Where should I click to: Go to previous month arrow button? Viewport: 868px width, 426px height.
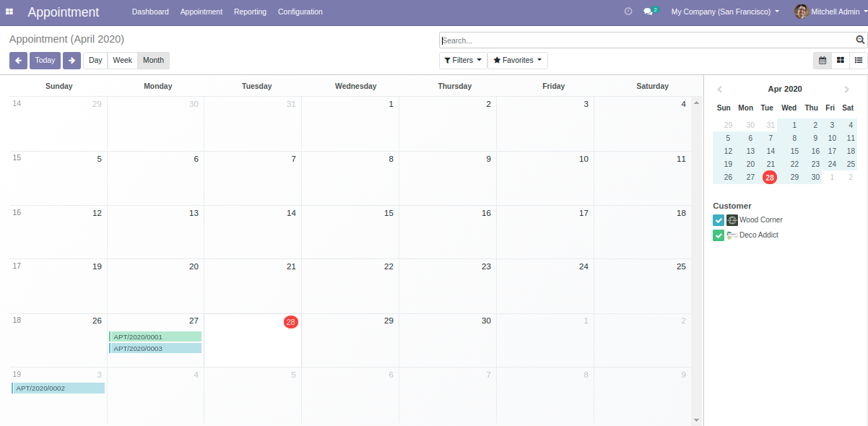18,61
